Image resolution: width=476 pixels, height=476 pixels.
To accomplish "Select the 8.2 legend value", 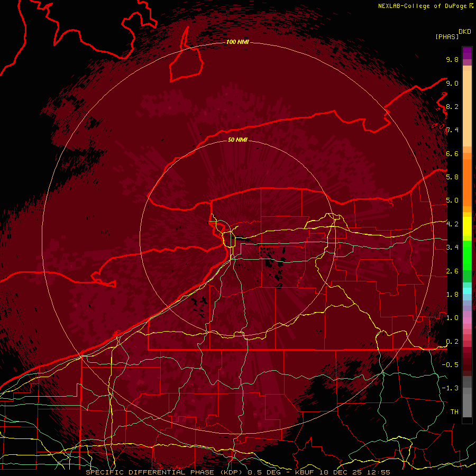I will click(x=452, y=106).
